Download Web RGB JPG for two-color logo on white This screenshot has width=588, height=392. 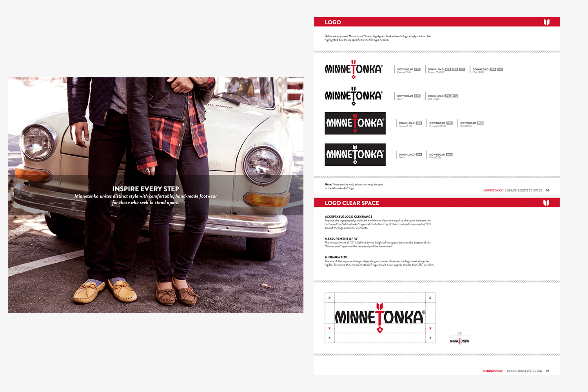493,69
